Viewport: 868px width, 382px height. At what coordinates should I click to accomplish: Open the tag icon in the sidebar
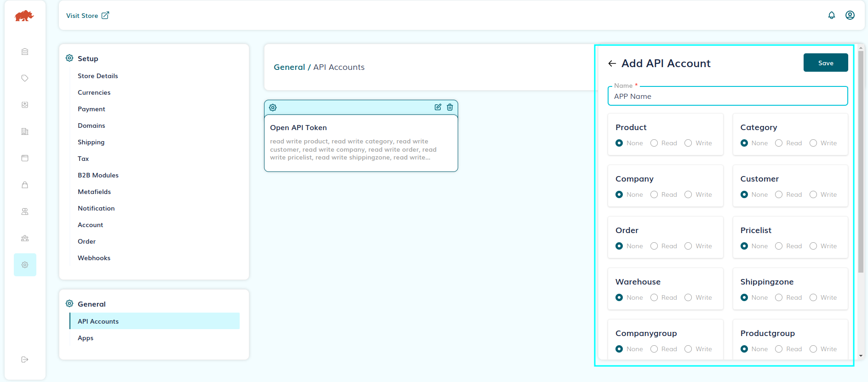click(x=25, y=78)
